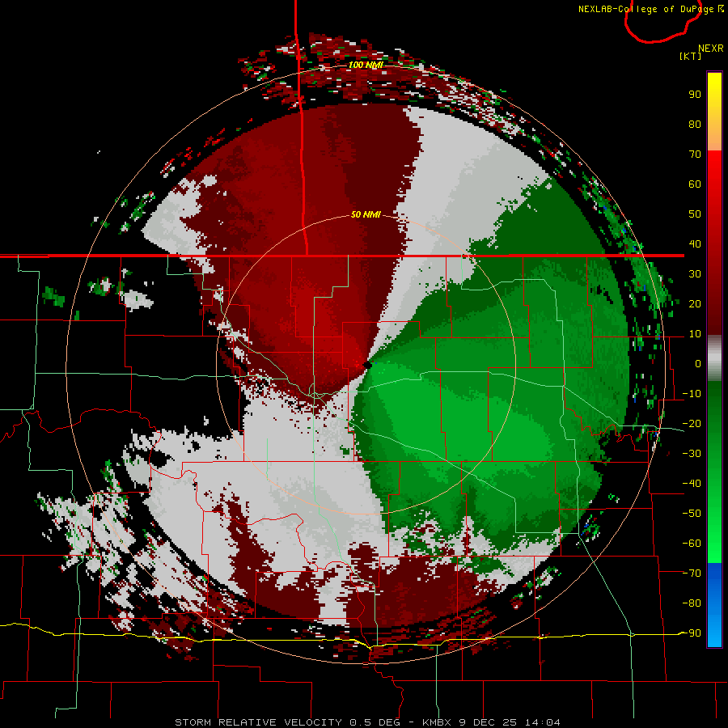
Task: Click the 100 NMI range ring label
Action: click(x=366, y=65)
